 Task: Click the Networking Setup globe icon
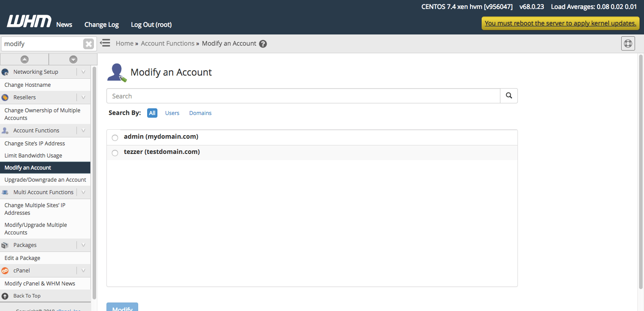[x=5, y=72]
